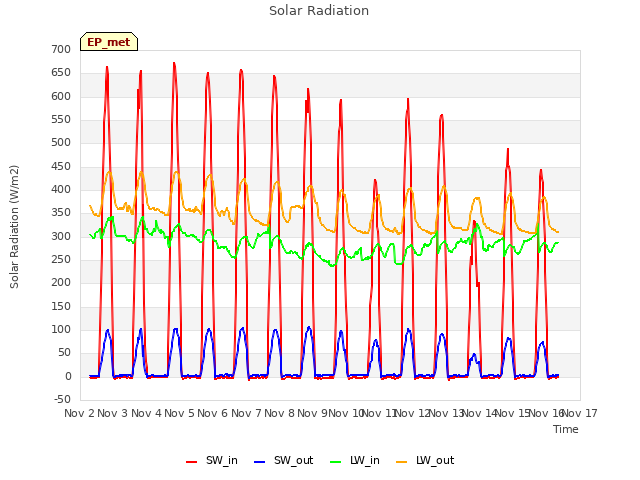Click the 650 y-axis tick label
Viewport: 640px width, 480px height.
[61, 73]
